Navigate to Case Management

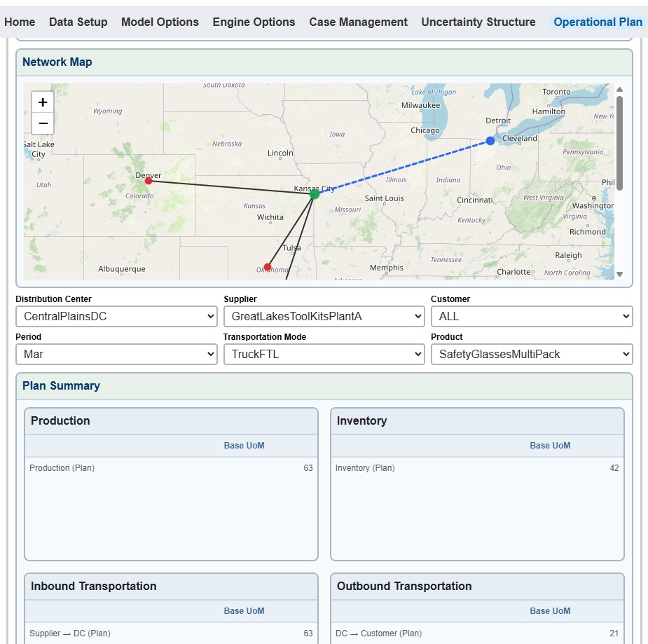pyautogui.click(x=358, y=22)
